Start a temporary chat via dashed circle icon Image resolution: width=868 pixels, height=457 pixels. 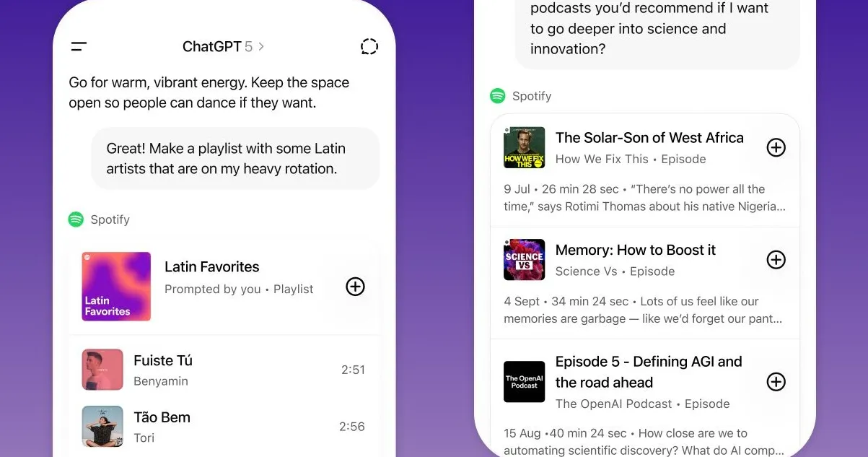(x=369, y=47)
